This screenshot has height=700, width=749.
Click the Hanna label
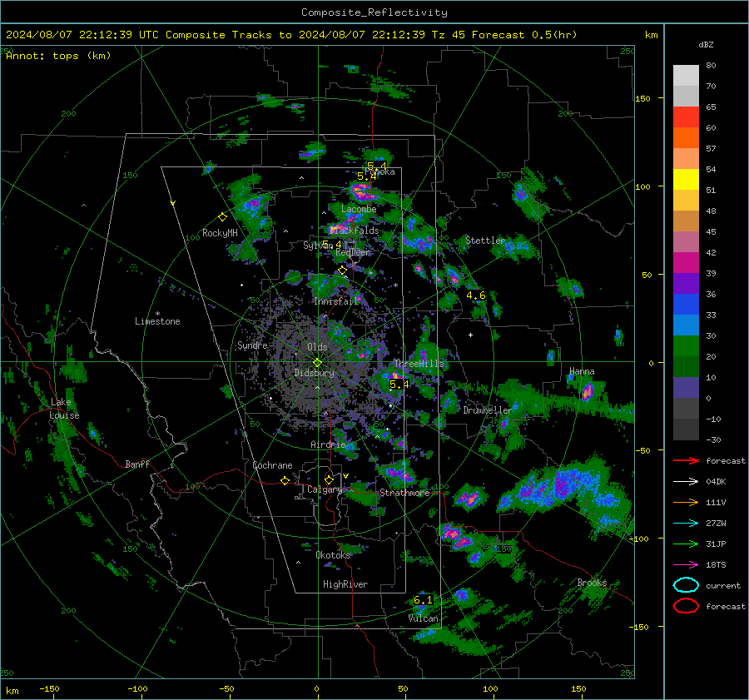coord(582,371)
